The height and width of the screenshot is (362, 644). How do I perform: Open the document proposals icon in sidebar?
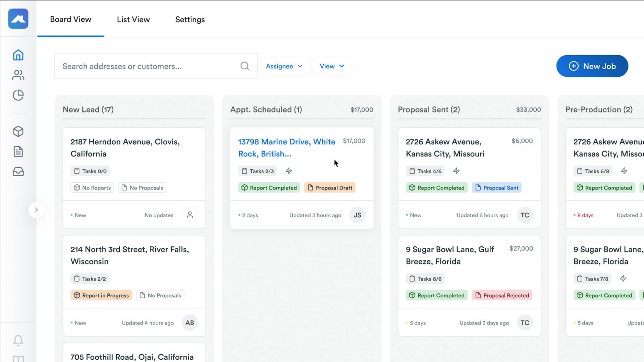[x=18, y=152]
